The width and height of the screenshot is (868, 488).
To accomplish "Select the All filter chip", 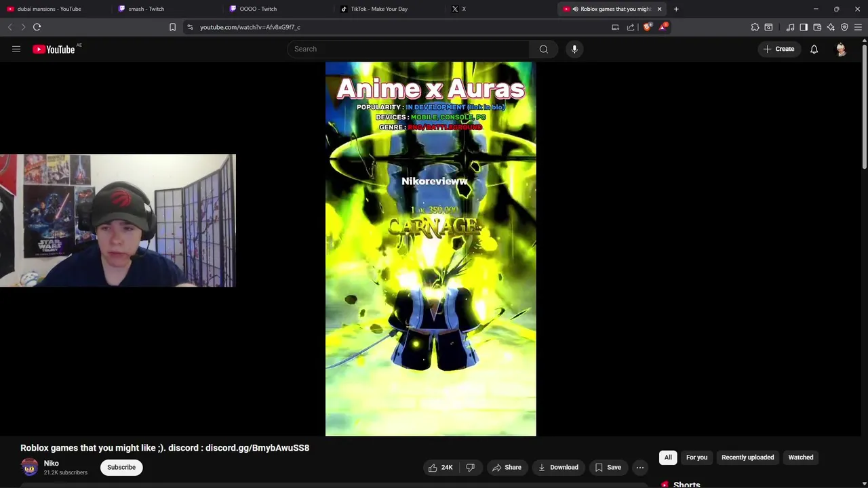I will coord(668,457).
